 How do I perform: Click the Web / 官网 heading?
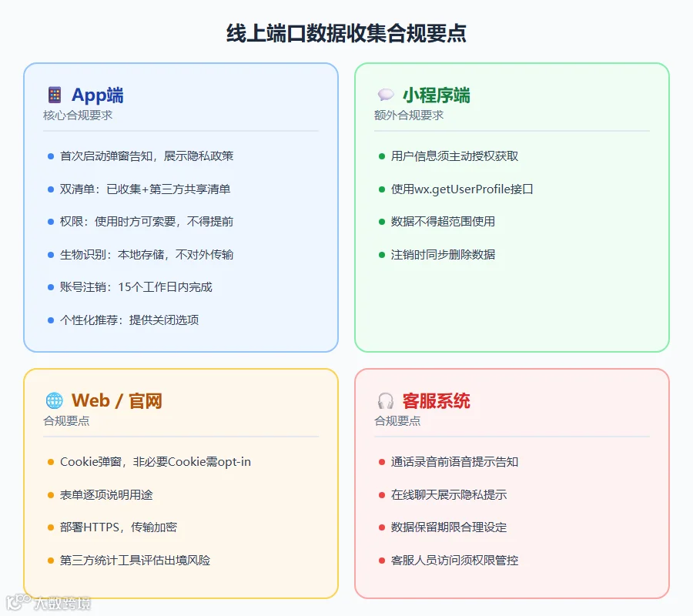pyautogui.click(x=117, y=401)
